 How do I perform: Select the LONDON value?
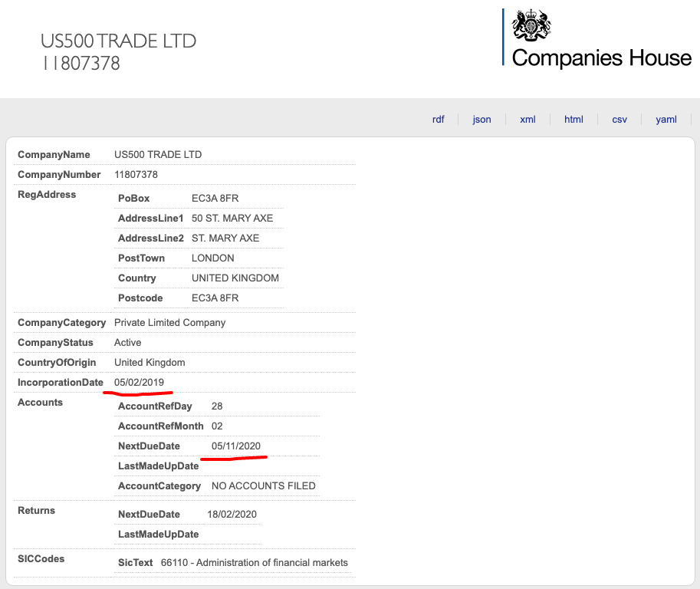[x=213, y=258]
